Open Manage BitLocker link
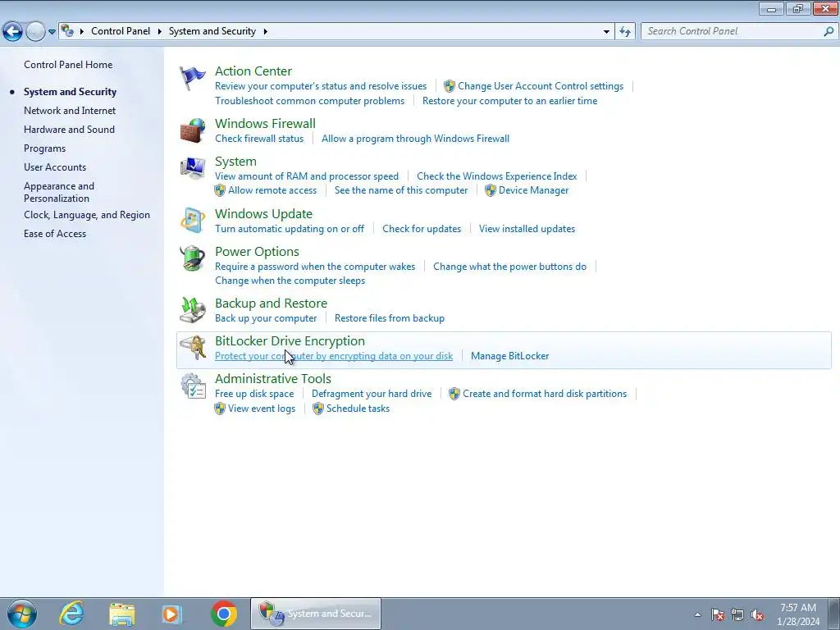 (x=510, y=356)
